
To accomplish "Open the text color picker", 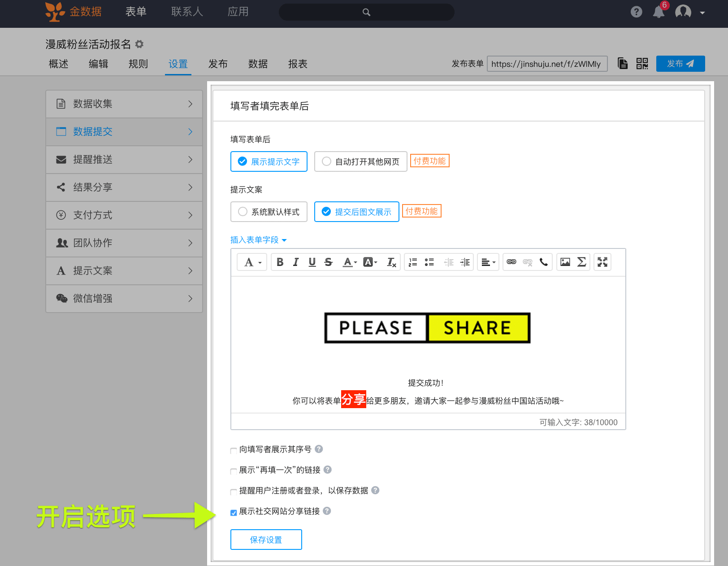I will pos(350,262).
